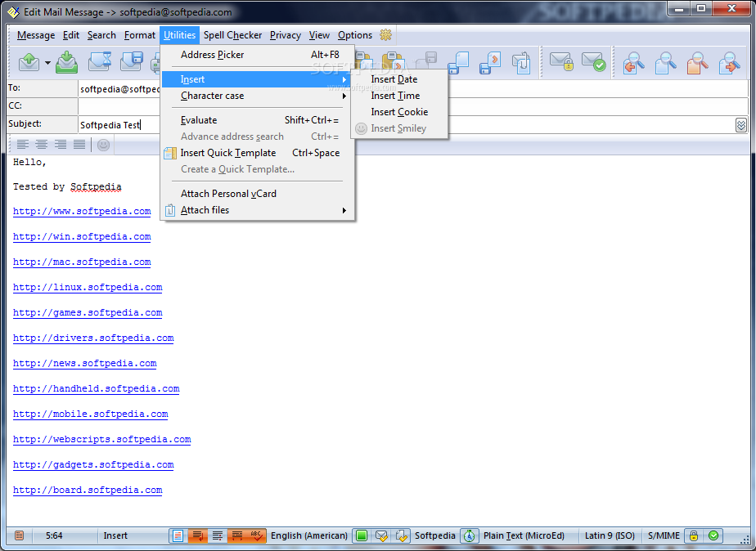Click the highlighted Insert submenu entry

(x=259, y=79)
